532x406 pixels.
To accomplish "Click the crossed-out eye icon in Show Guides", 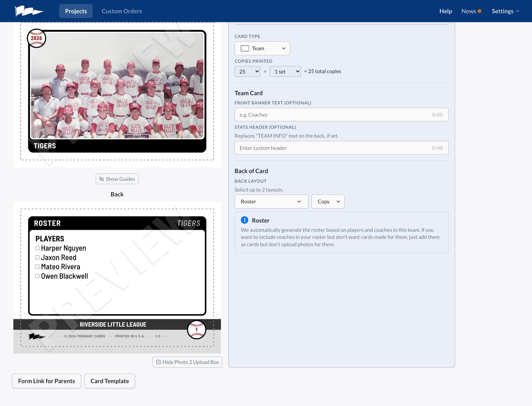I will click(x=102, y=179).
